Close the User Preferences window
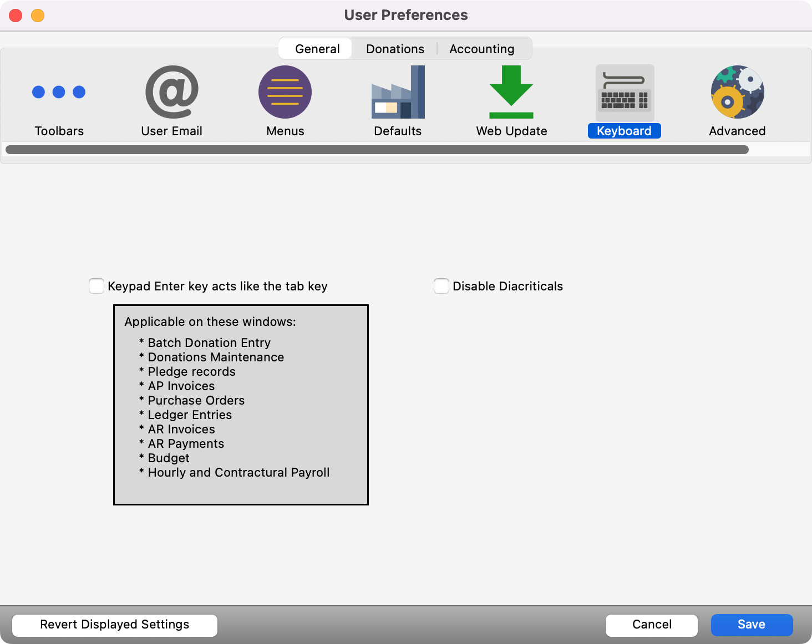Screen dimensions: 812x644 click(16, 16)
